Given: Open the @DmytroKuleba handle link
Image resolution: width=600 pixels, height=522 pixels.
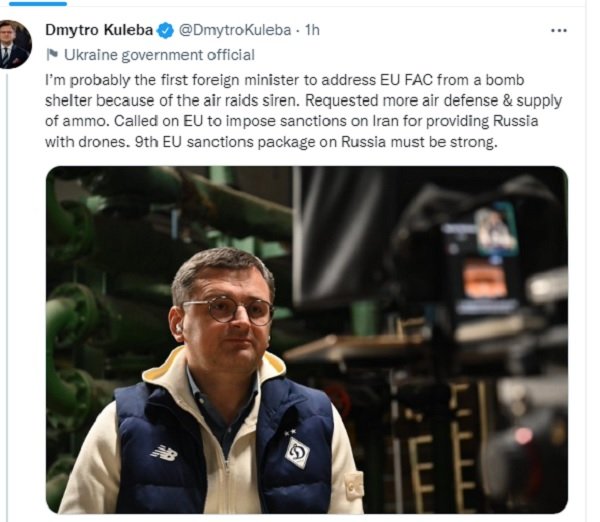Looking at the screenshot, I should (235, 30).
